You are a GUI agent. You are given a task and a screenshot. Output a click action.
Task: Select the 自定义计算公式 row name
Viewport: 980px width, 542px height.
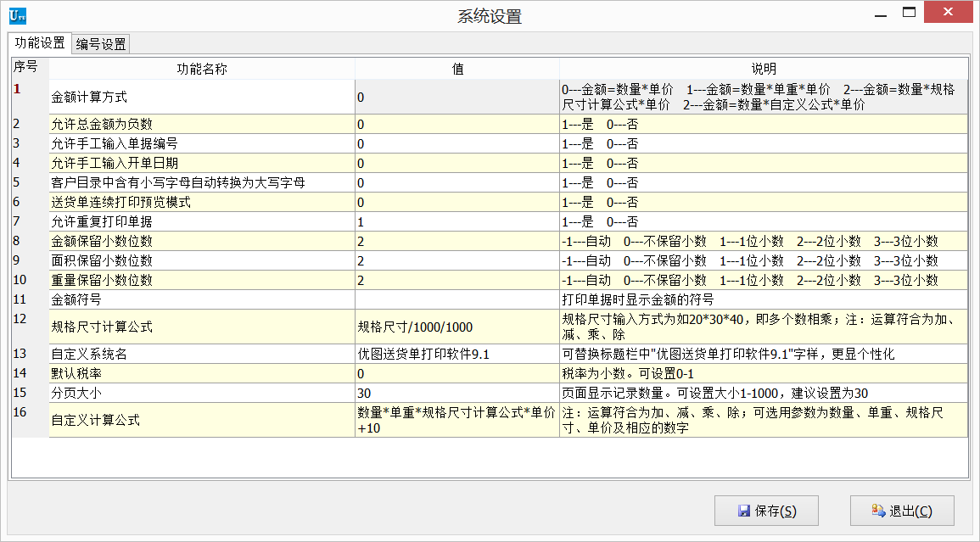tap(202, 420)
